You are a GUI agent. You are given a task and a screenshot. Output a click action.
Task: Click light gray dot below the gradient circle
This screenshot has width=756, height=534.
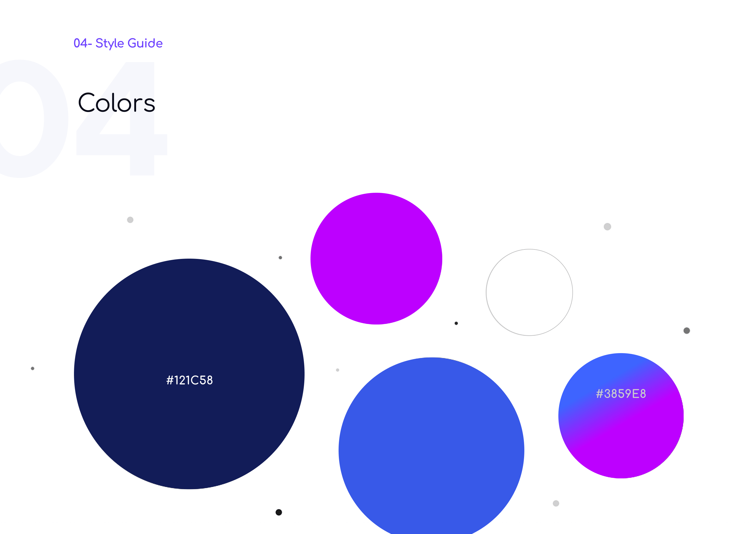(x=556, y=503)
